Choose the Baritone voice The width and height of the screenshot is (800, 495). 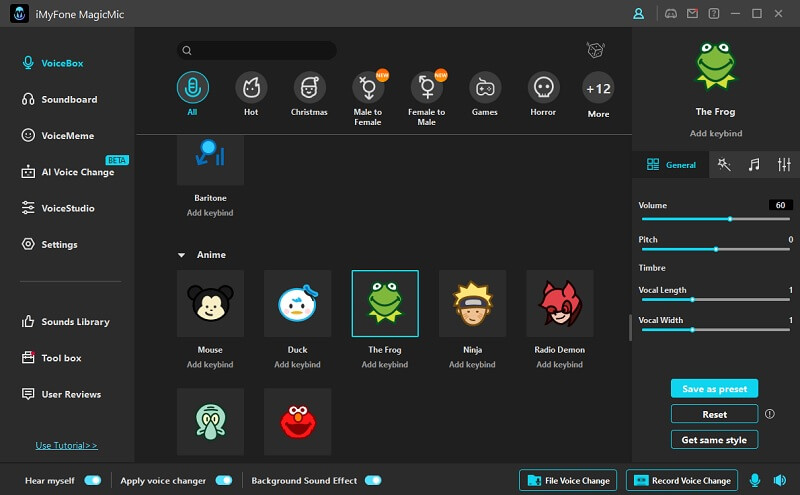click(210, 160)
